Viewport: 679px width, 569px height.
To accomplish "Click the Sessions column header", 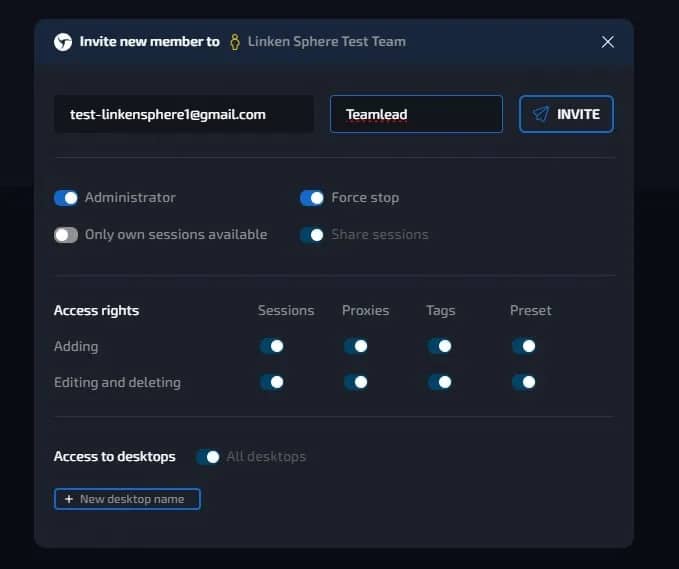I will pos(286,310).
